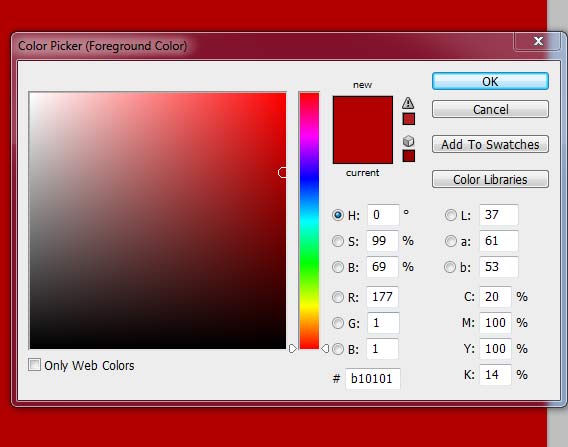Click the vertical hue spectrum slider bar
The image size is (568, 447).
pyautogui.click(x=309, y=221)
